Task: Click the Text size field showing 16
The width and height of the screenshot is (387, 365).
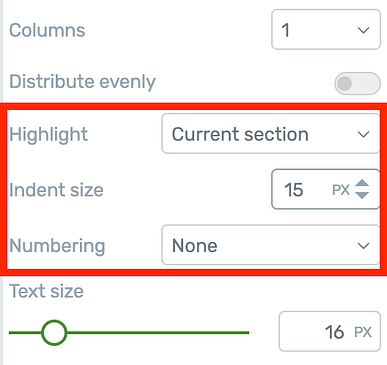Action: tap(330, 331)
